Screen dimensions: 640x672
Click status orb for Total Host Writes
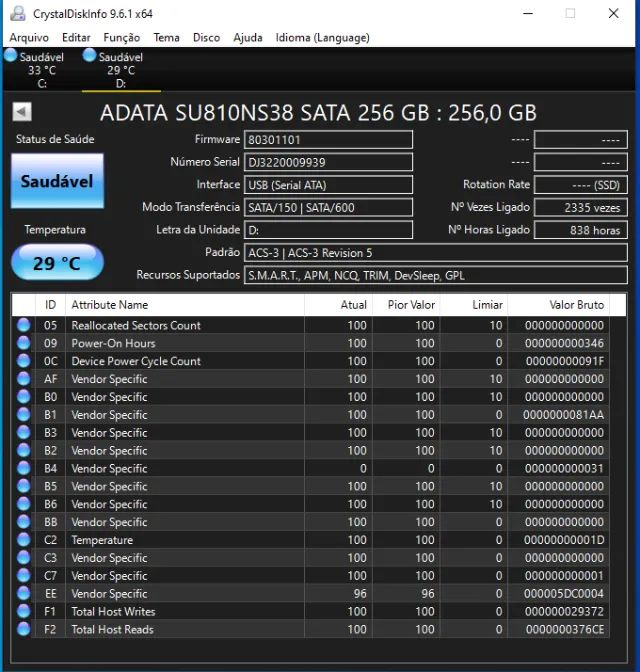[x=24, y=611]
